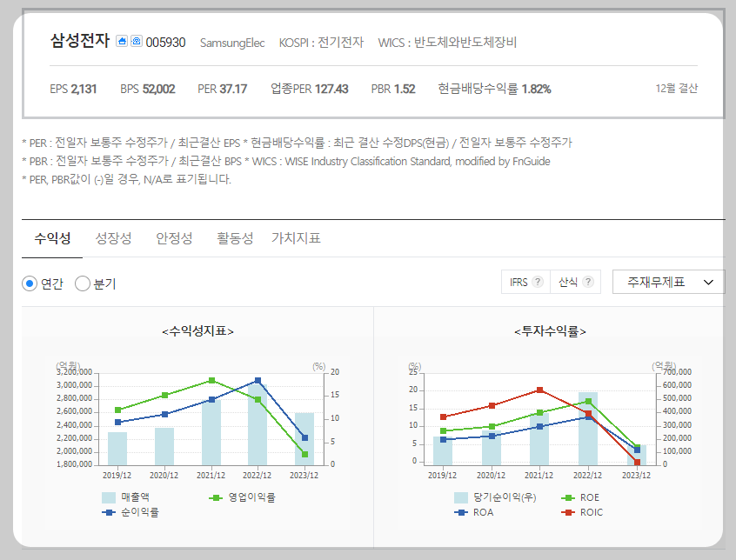Toggle 당기순이익(우) legend swatch
Screen dimensions: 736x560
[x=461, y=497]
